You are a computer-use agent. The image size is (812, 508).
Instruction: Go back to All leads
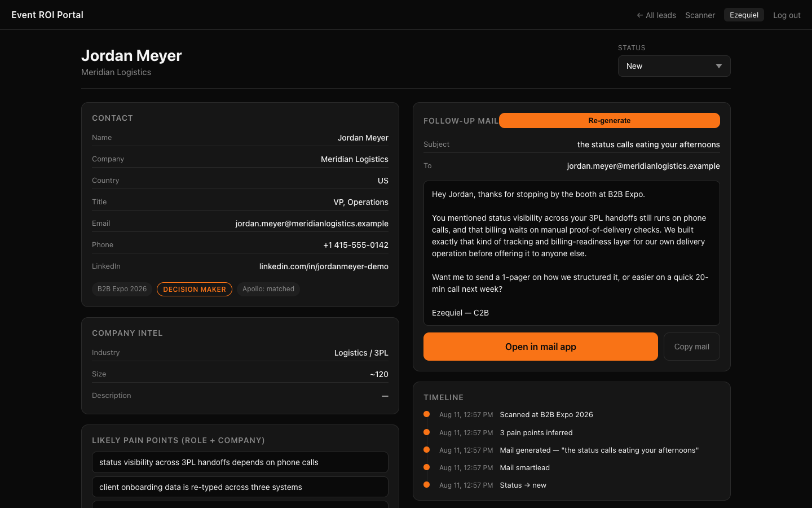(656, 15)
